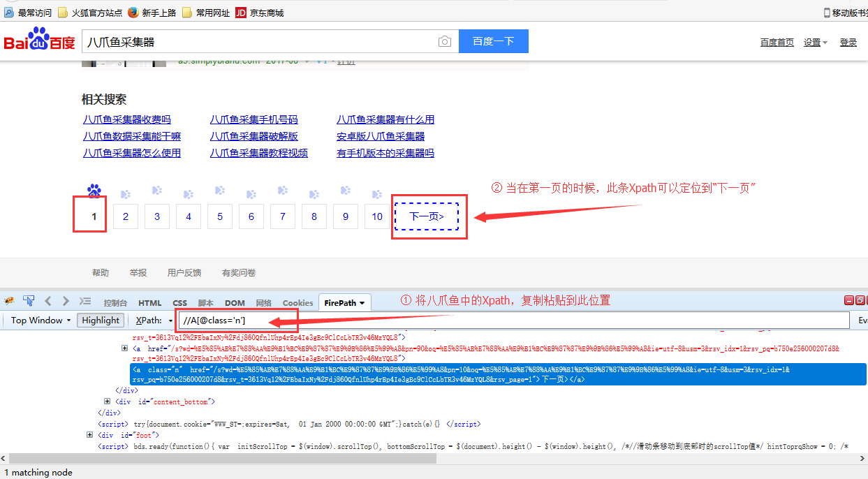
Task: Open related search 八爪鱼采集器破解版
Action: [x=254, y=136]
